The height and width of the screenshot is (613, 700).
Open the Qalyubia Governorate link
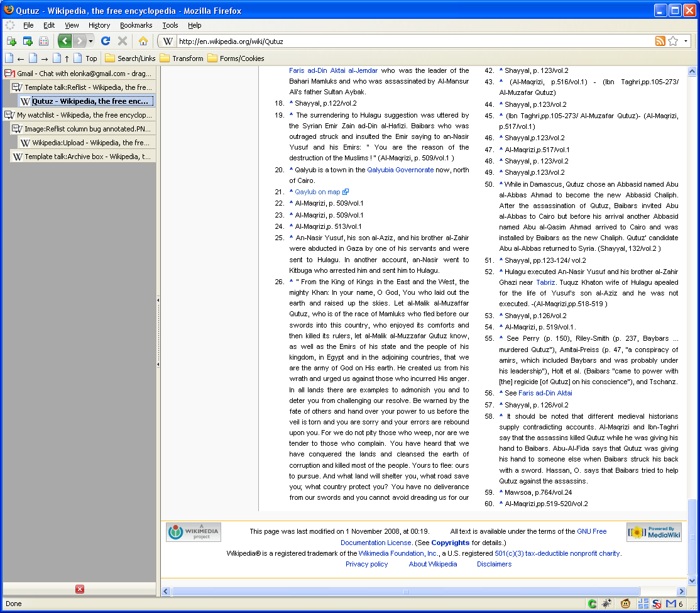[400, 170]
